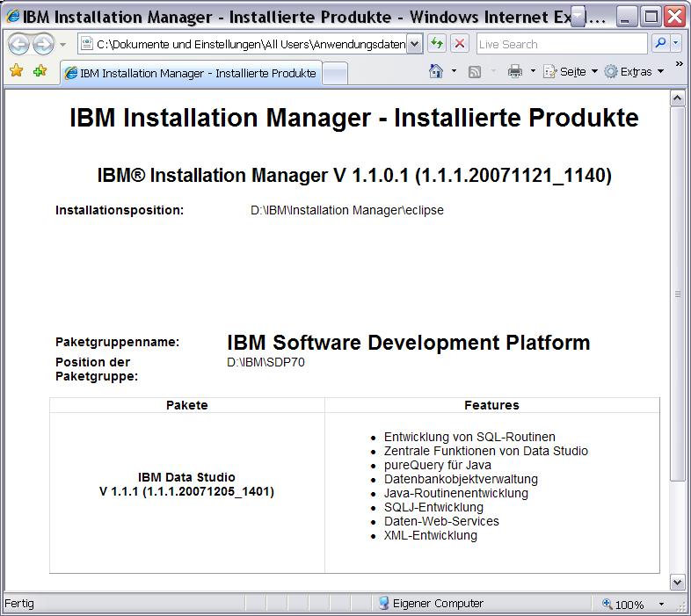Click Entwicklung von SQL-Routinen feature
The image size is (691, 616).
[x=469, y=437]
